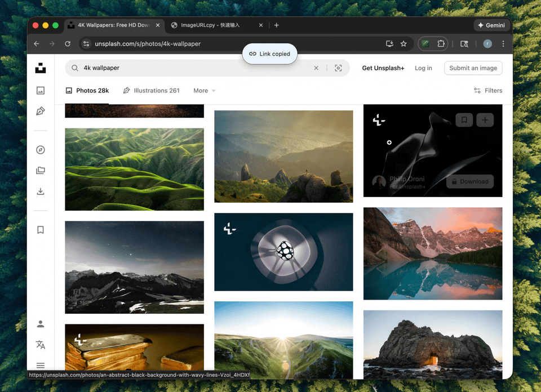The image size is (541, 392).
Task: Open the starry night mountain photo
Action: tap(134, 267)
